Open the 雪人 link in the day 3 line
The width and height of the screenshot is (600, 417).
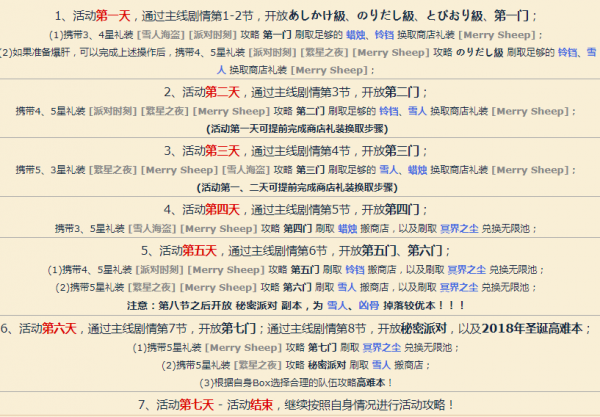389,170
